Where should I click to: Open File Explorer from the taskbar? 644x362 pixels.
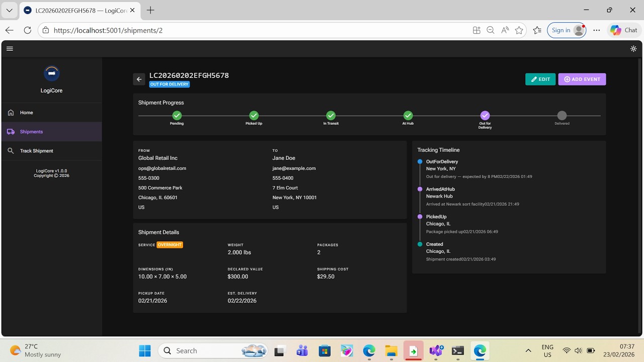click(x=391, y=350)
